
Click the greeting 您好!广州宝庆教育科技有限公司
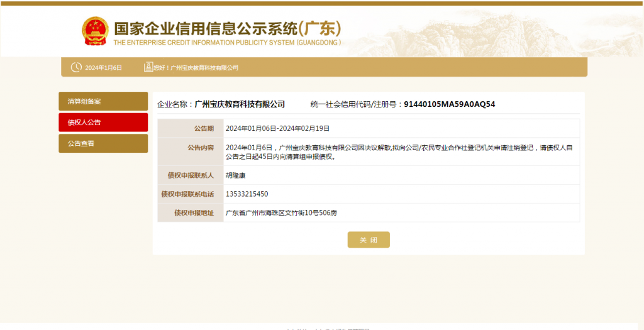point(196,68)
